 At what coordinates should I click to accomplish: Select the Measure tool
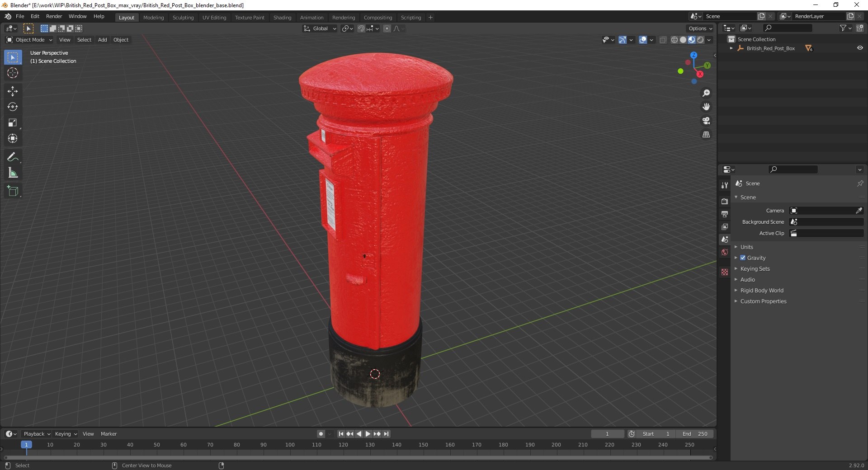[13, 173]
